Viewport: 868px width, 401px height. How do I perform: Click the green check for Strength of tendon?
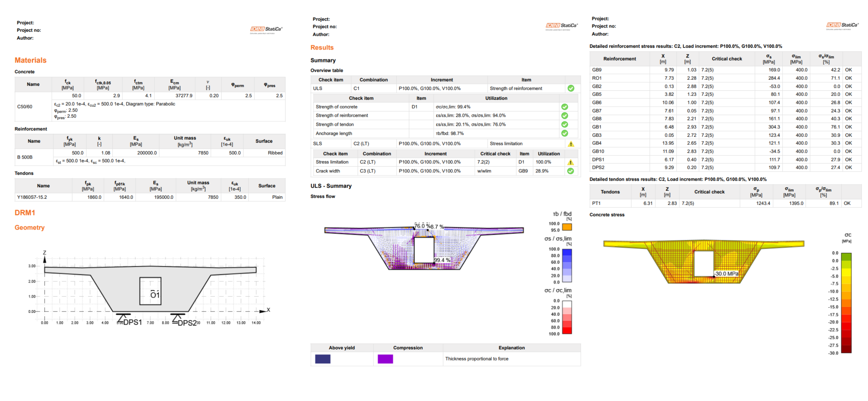[564, 124]
